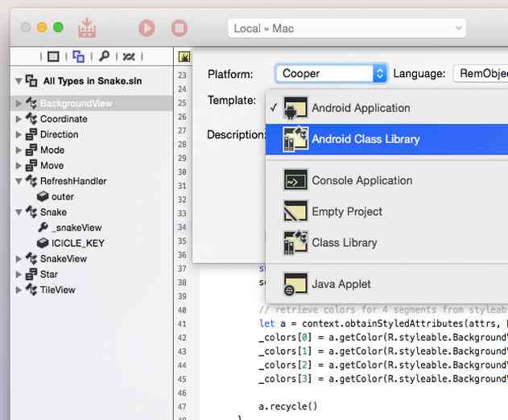Viewport: 508px width, 420px height.
Task: Collapse the Snake tree node
Action: [19, 212]
